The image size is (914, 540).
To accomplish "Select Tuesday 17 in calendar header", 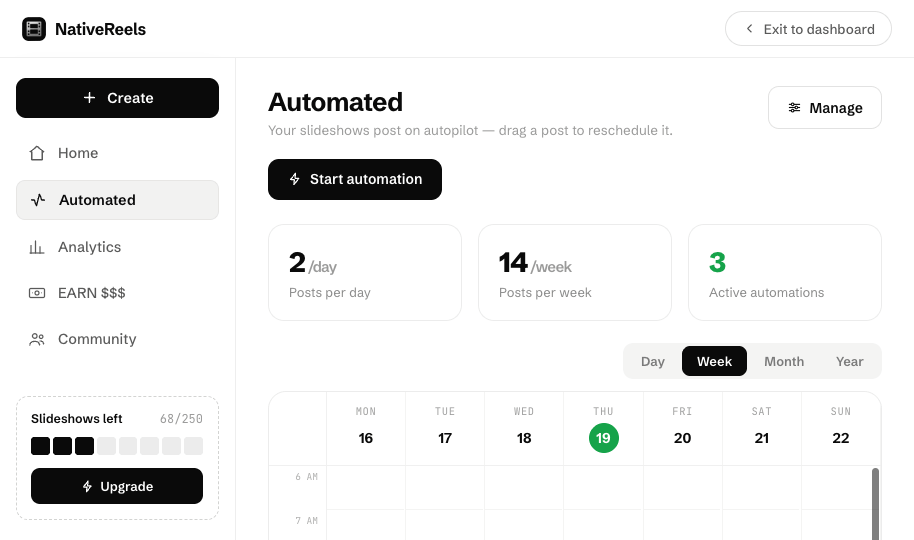I will [x=445, y=427].
